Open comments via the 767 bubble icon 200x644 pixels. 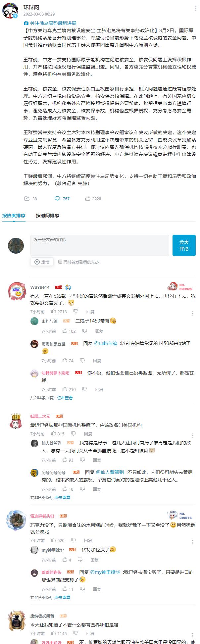click(x=57, y=199)
